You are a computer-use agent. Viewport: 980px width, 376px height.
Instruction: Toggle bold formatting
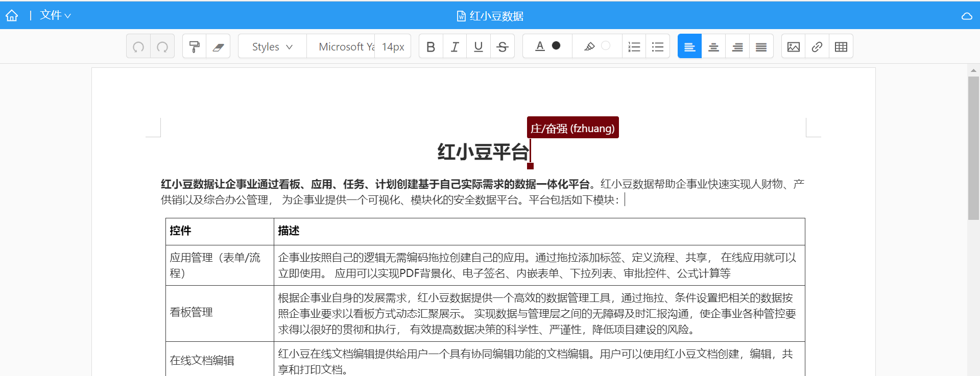[431, 47]
